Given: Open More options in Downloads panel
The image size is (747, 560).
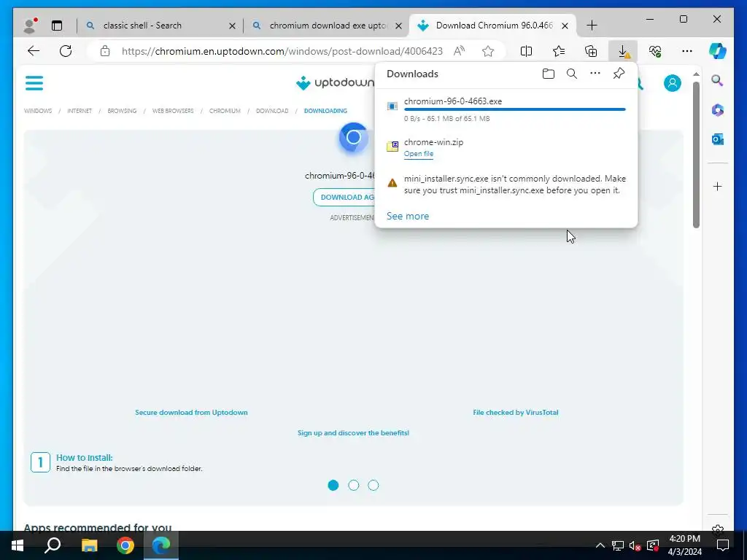Looking at the screenshot, I should click(595, 74).
